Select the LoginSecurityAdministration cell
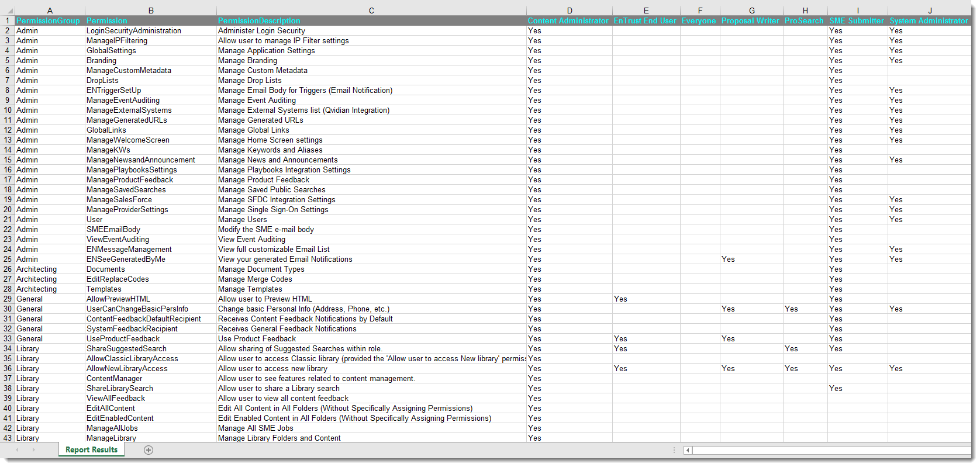This screenshot has width=980, height=467. click(151, 30)
